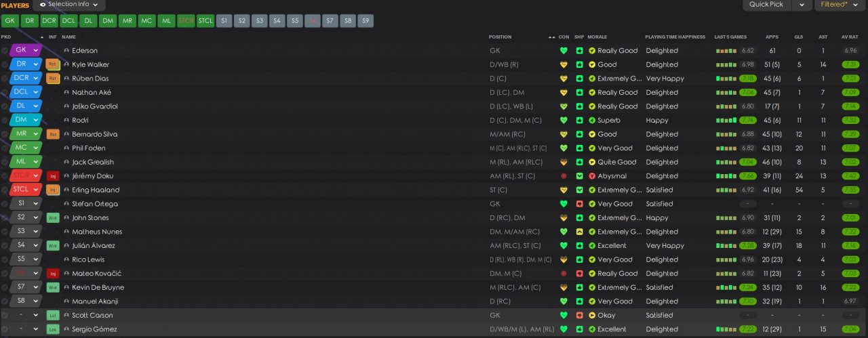This screenshot has width=868, height=338.
Task: Toggle the picked circle for John Stones
Action: coord(5,218)
